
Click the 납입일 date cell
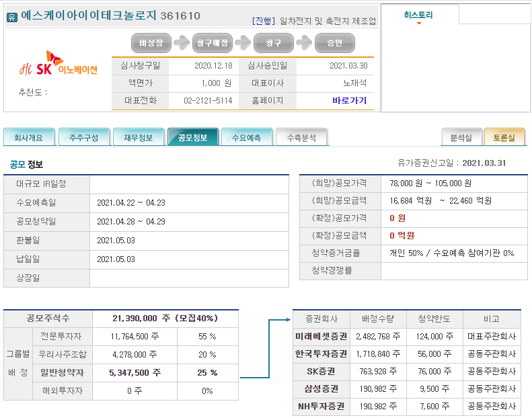pyautogui.click(x=189, y=259)
